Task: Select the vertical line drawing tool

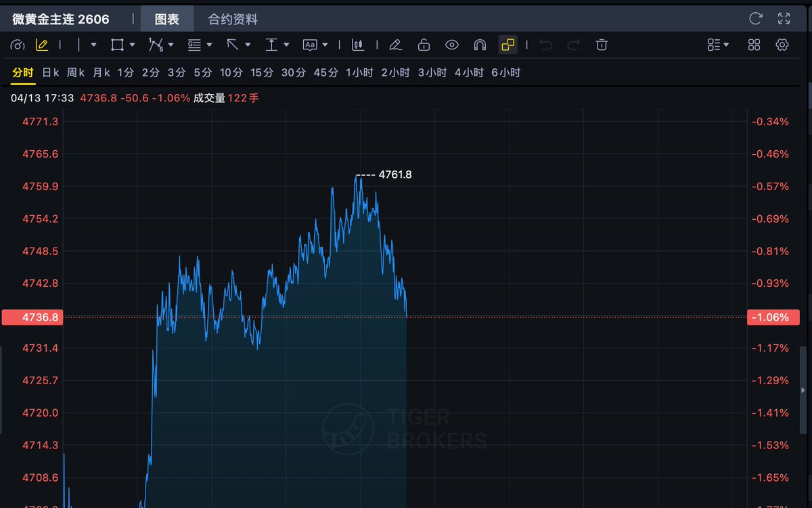Action: pos(79,45)
